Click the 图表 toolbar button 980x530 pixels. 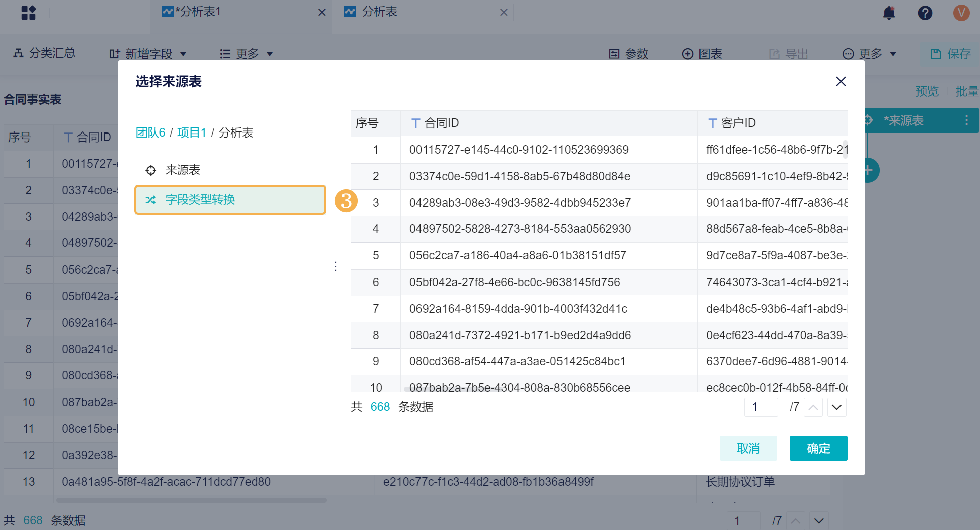coord(702,54)
